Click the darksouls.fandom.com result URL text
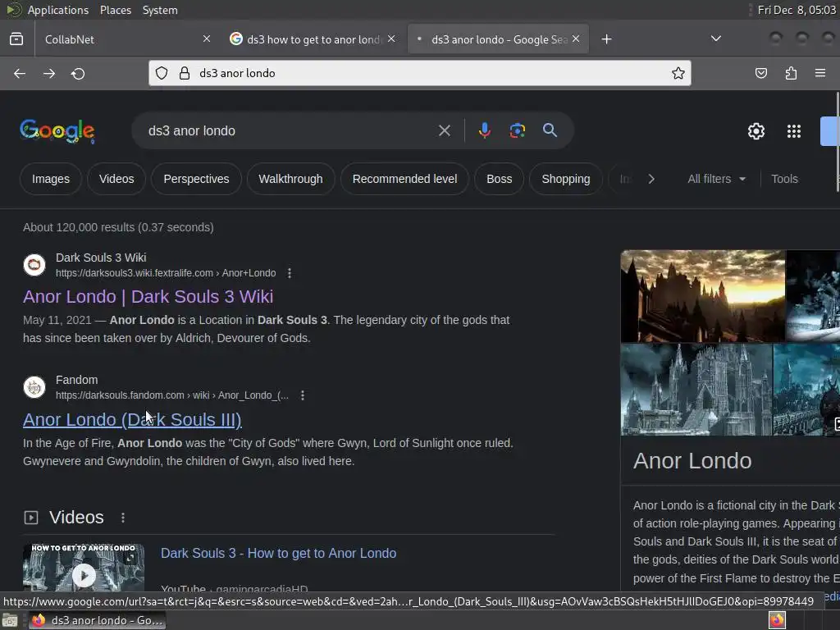The width and height of the screenshot is (840, 630). click(x=172, y=395)
